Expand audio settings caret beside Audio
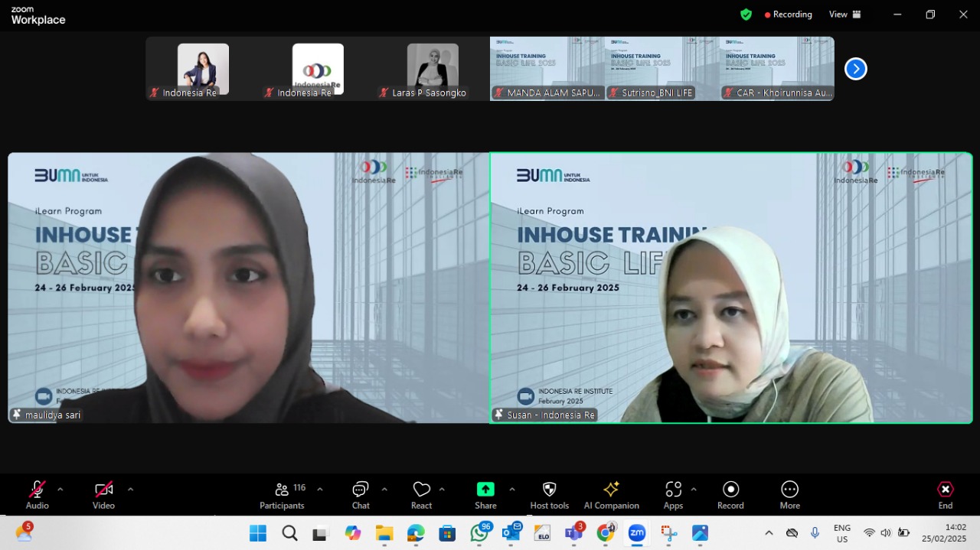Viewport: 980px width, 550px height. coord(60,490)
